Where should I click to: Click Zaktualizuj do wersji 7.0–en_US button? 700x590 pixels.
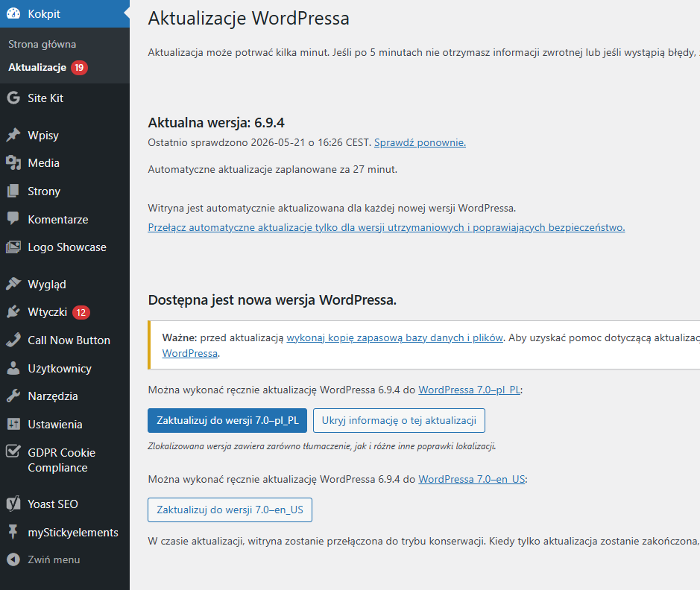point(230,510)
